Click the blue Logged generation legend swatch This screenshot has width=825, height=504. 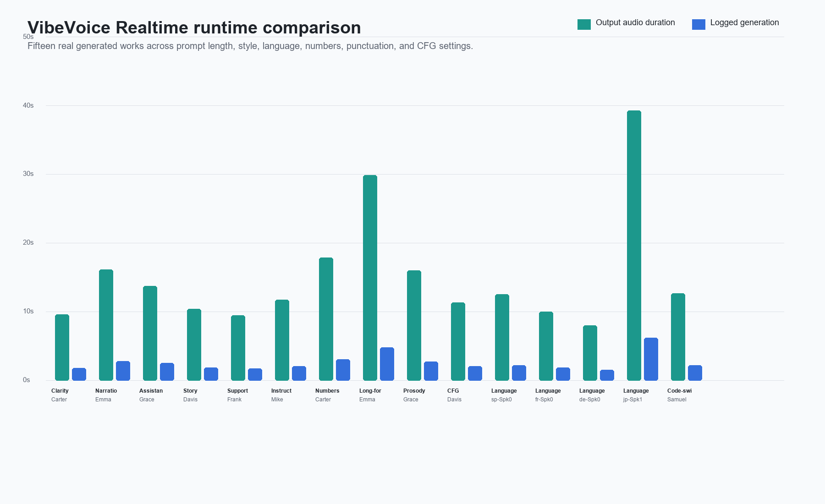coord(698,24)
